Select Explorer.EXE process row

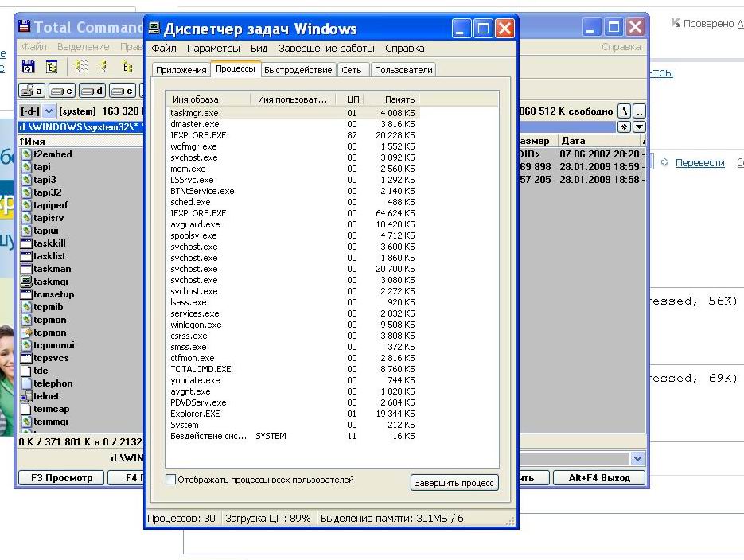[x=294, y=414]
